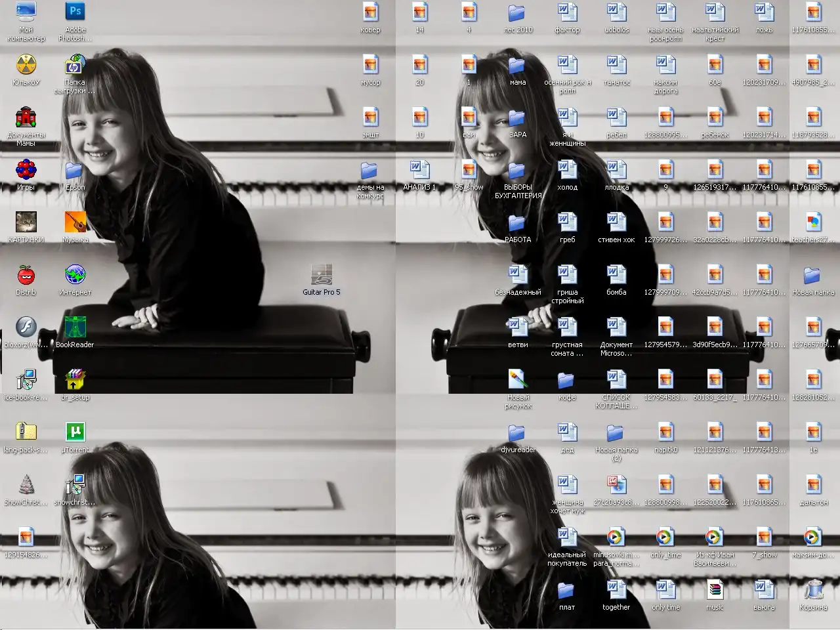840x630 pixels.
Task: Select the Word document named together
Action: [616, 590]
